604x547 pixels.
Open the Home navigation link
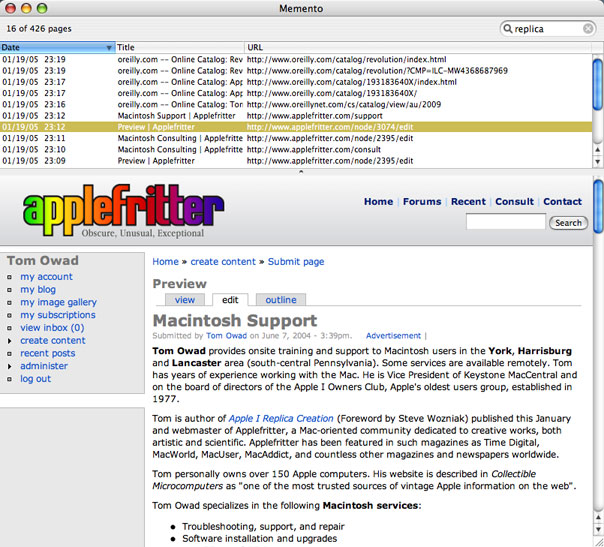(378, 201)
